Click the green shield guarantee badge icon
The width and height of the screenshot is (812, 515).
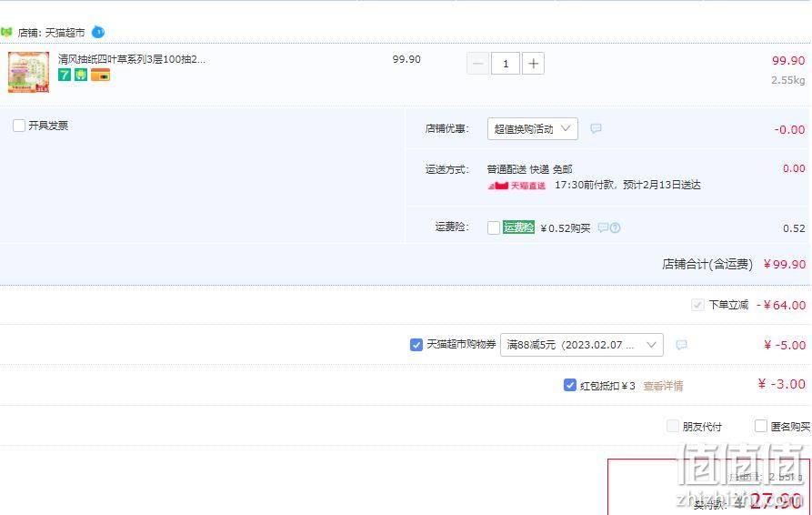81,76
